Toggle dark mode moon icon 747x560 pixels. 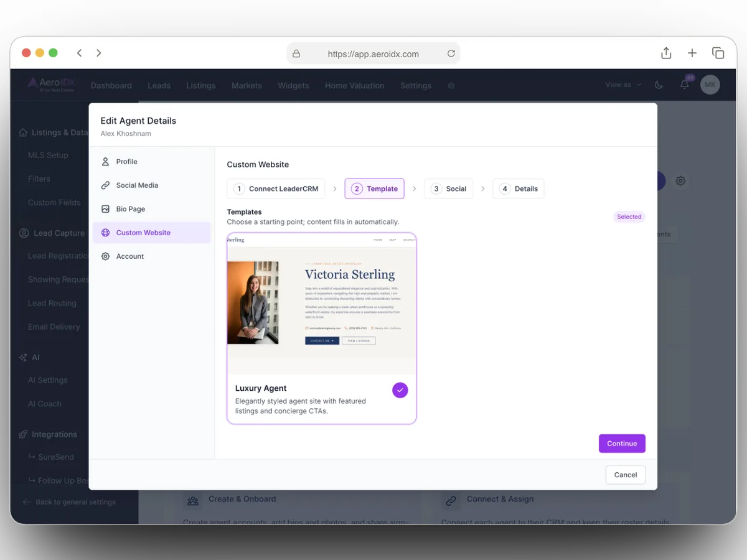coord(659,85)
